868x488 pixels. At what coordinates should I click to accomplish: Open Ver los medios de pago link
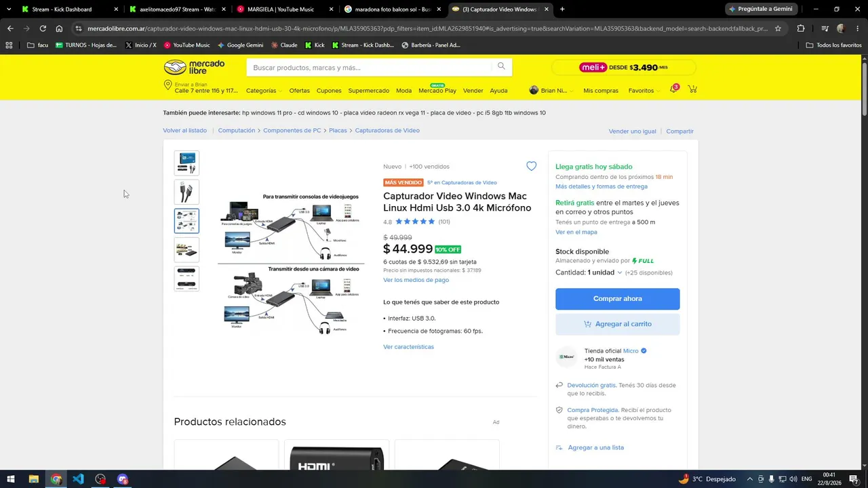click(x=416, y=280)
